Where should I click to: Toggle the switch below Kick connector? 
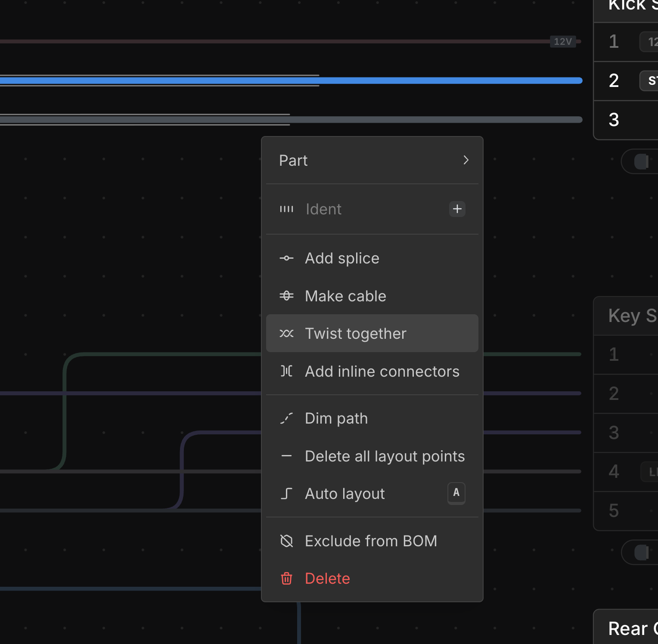coord(641,161)
